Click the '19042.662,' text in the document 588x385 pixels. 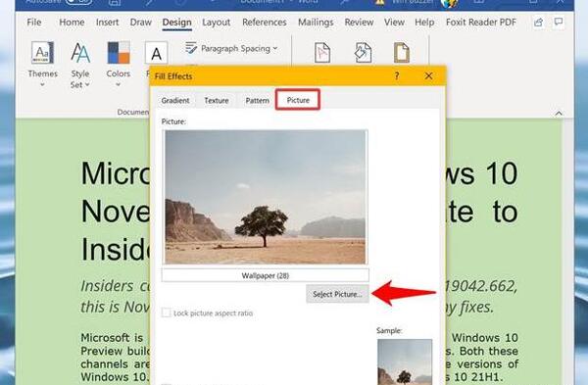pyautogui.click(x=481, y=286)
